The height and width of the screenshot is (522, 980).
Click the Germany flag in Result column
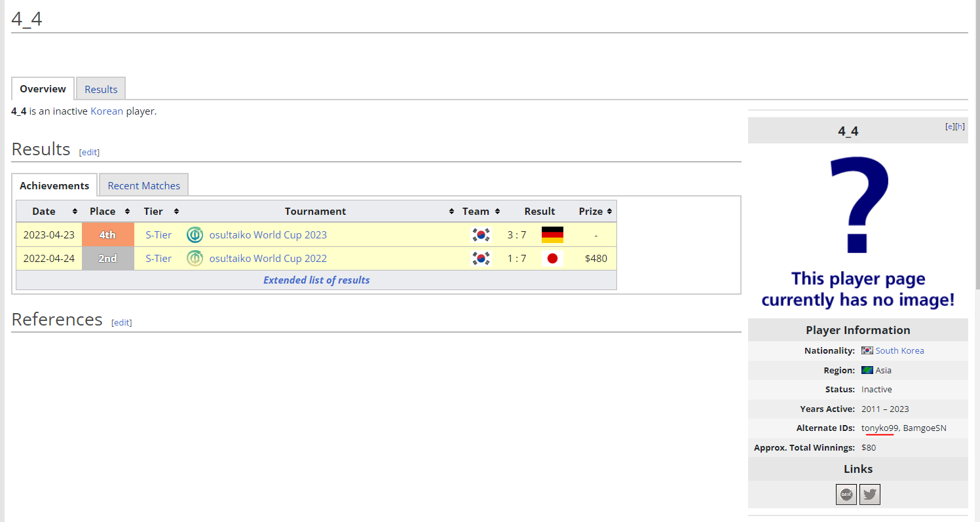[x=552, y=235]
